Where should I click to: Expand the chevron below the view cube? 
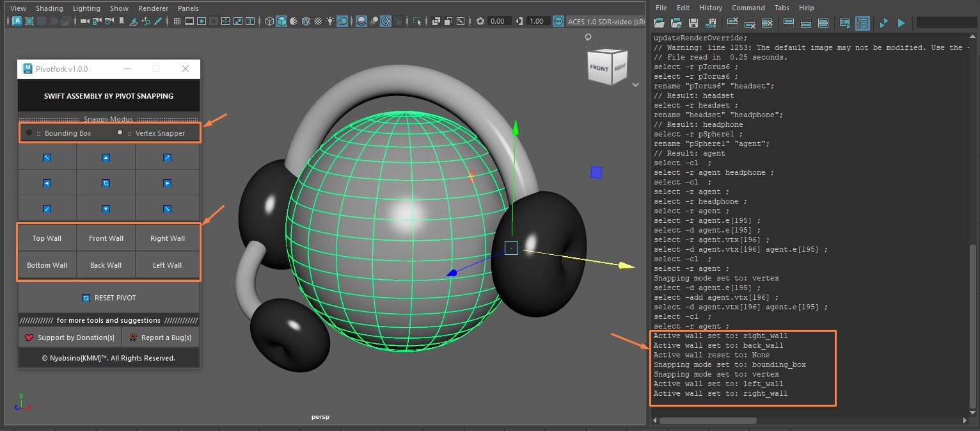635,84
